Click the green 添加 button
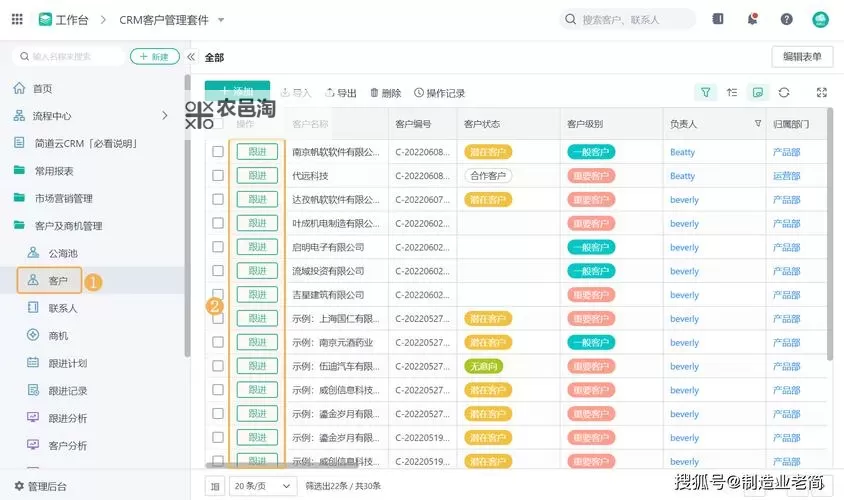This screenshot has width=844, height=500. 237,91
